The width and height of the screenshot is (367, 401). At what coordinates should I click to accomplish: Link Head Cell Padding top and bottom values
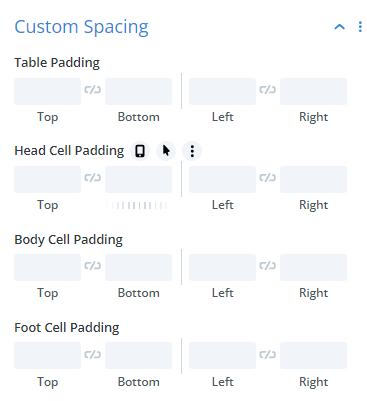(x=93, y=178)
